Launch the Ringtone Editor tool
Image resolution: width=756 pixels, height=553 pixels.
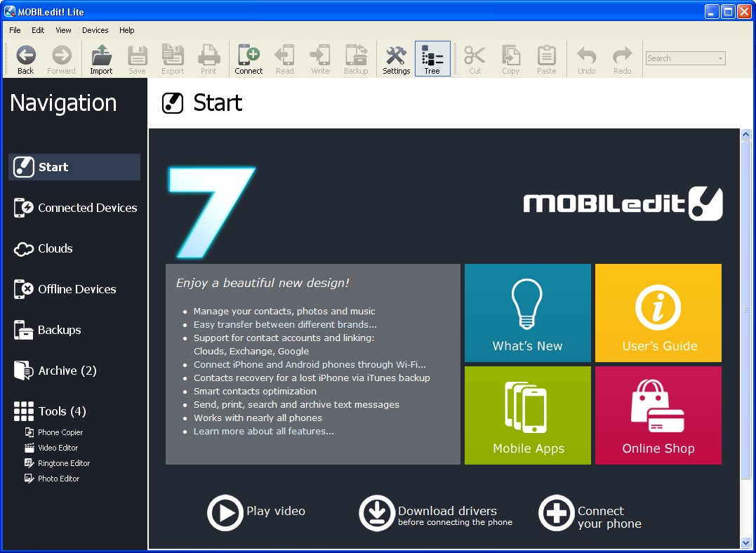point(58,463)
